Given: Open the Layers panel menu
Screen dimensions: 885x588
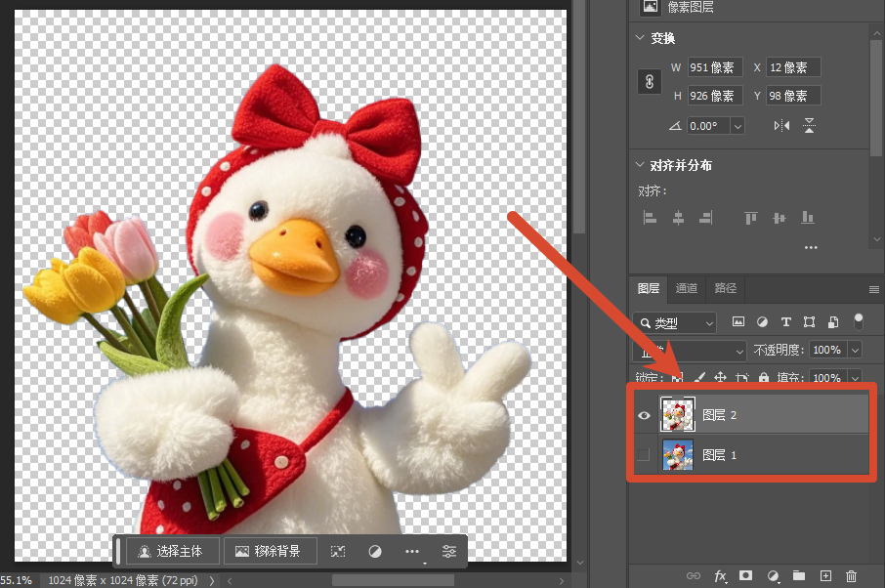Looking at the screenshot, I should pos(873,289).
